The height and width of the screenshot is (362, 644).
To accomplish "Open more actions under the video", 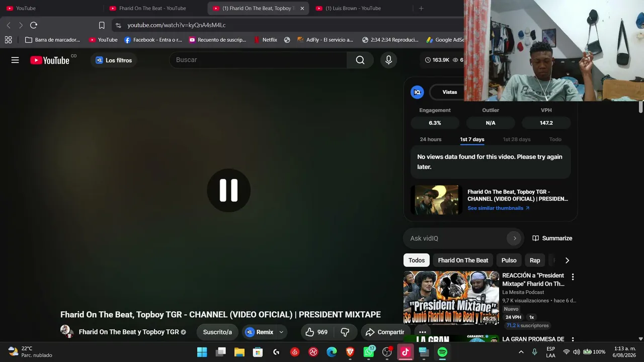I will click(x=423, y=332).
